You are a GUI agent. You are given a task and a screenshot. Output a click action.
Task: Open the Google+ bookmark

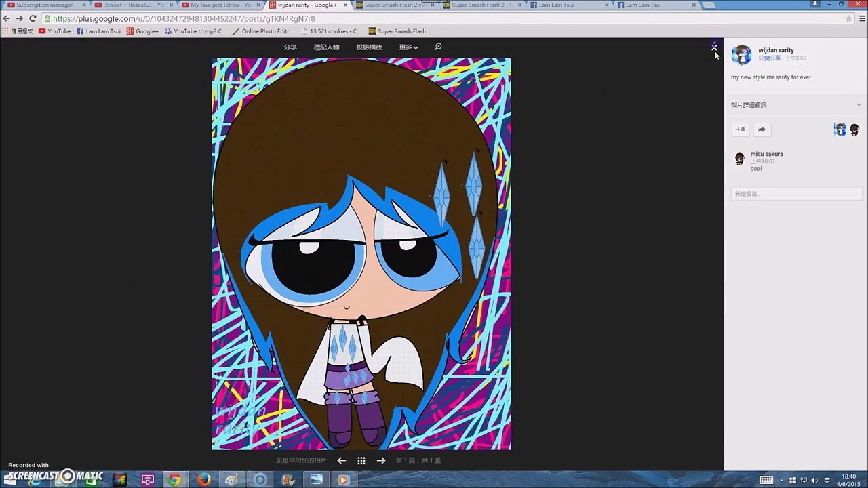pos(142,31)
